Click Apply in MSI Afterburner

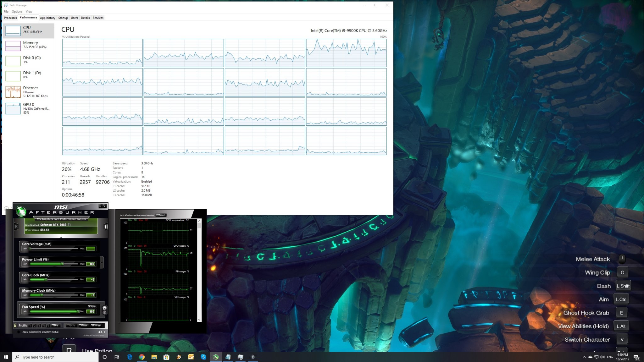pos(72,325)
